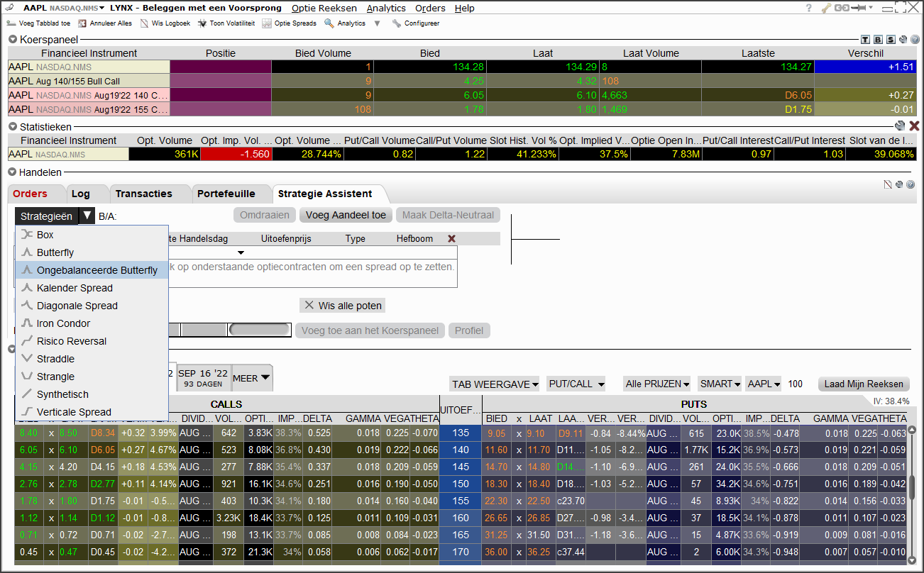The width and height of the screenshot is (924, 573).
Task: Click Handelen panel help icon
Action: point(911,184)
